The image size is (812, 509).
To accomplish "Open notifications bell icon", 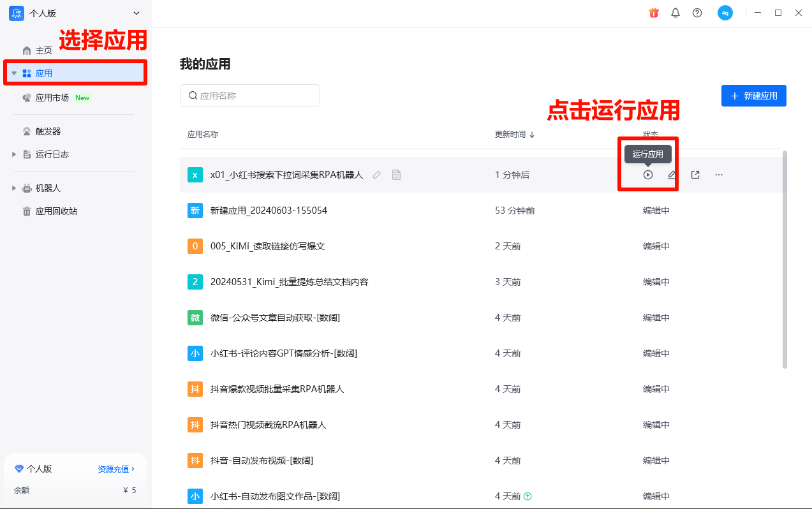I will click(x=675, y=13).
